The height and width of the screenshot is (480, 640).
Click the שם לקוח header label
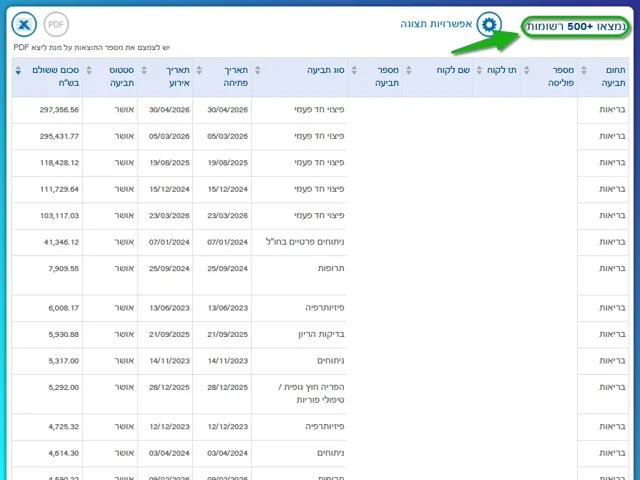(453, 70)
